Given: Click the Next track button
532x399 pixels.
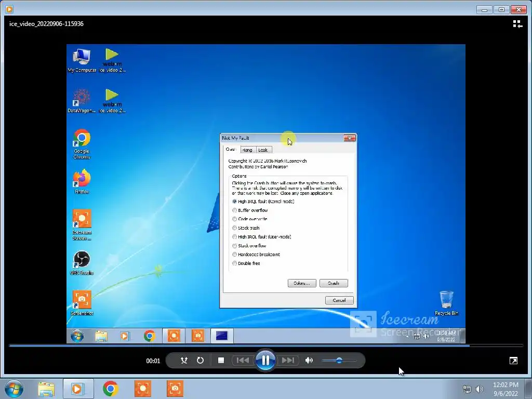Looking at the screenshot, I should click(x=288, y=361).
